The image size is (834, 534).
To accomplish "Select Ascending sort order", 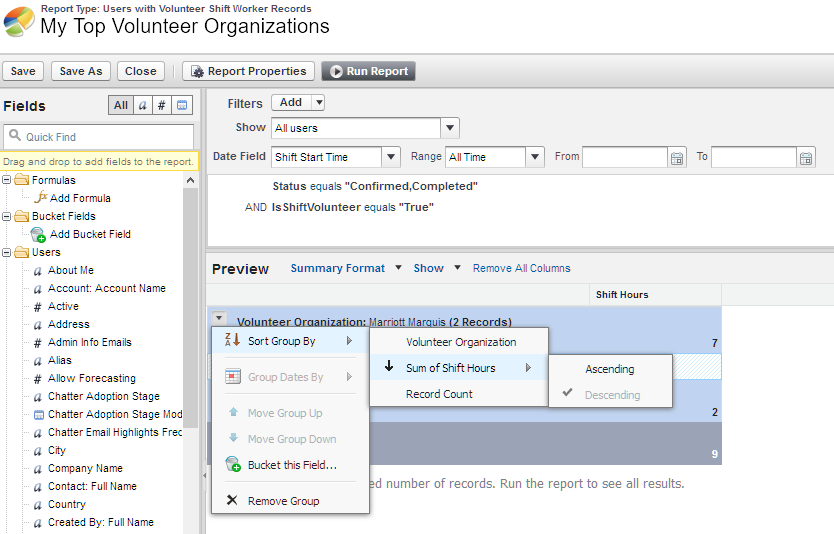I will click(610, 369).
